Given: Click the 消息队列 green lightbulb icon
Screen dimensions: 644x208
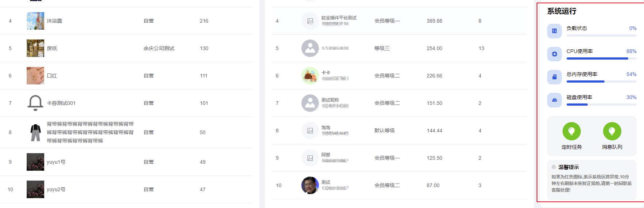Looking at the screenshot, I should coord(612,131).
